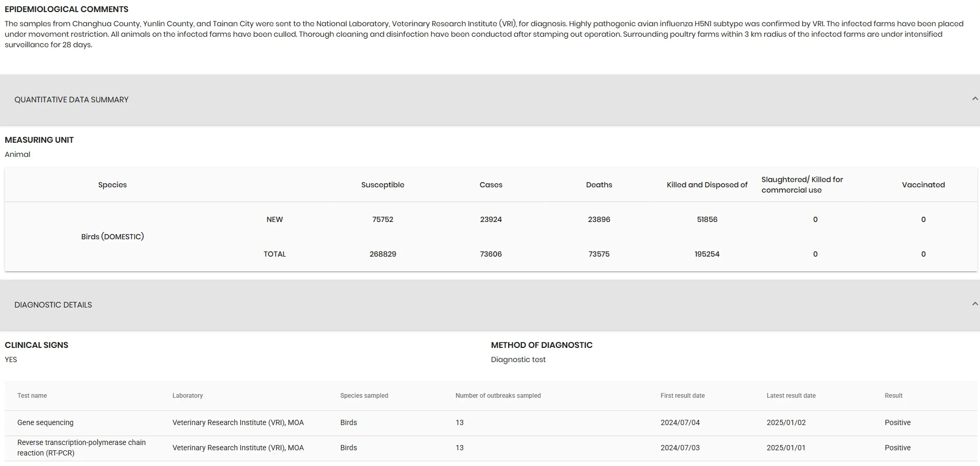The image size is (980, 466).
Task: Click the Epidemiological Comments heading
Action: (67, 9)
